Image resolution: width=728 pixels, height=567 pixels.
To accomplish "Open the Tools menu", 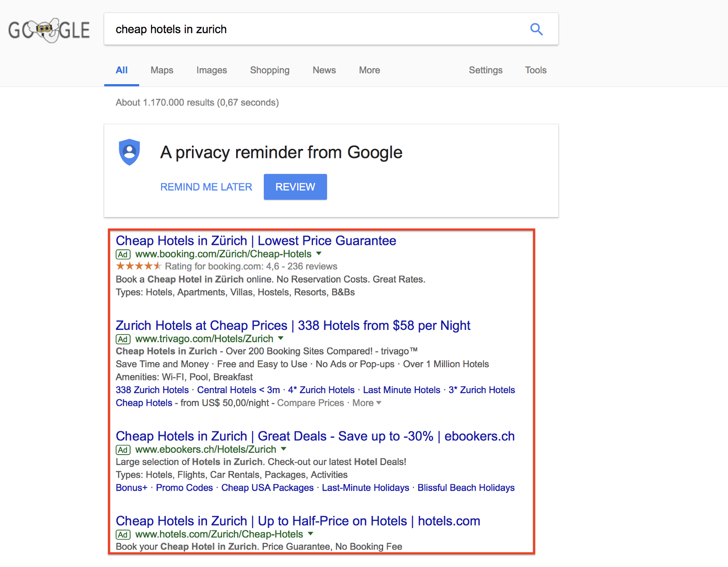I will click(x=536, y=70).
